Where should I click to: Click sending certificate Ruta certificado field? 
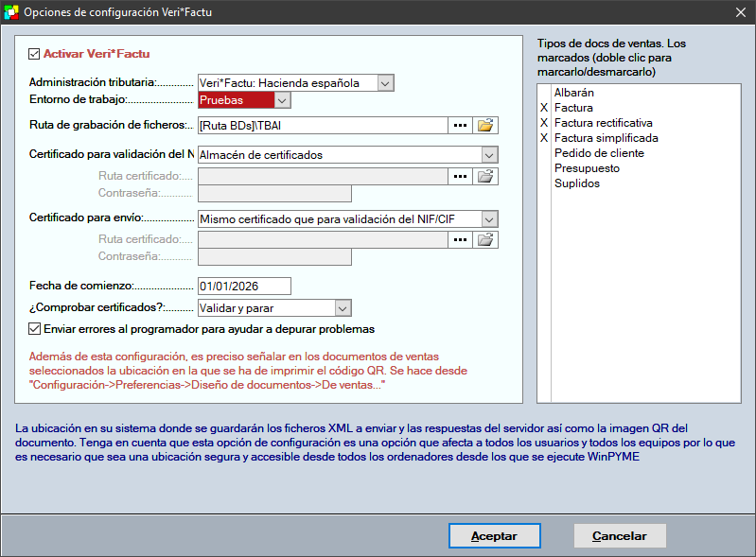click(323, 239)
